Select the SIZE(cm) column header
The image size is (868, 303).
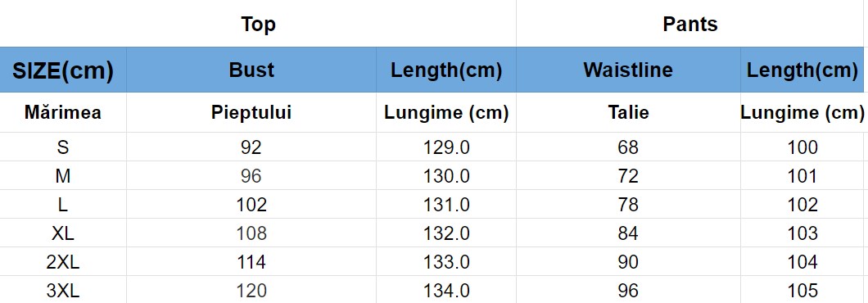[63, 70]
